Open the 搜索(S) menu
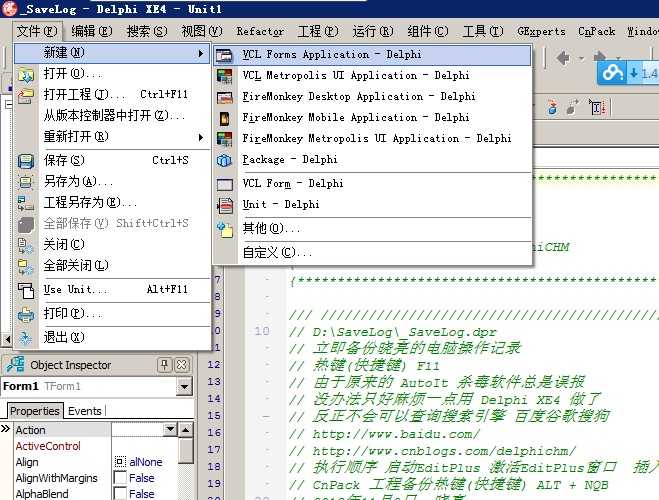Screen dimensions: 659x500 pyautogui.click(x=147, y=31)
